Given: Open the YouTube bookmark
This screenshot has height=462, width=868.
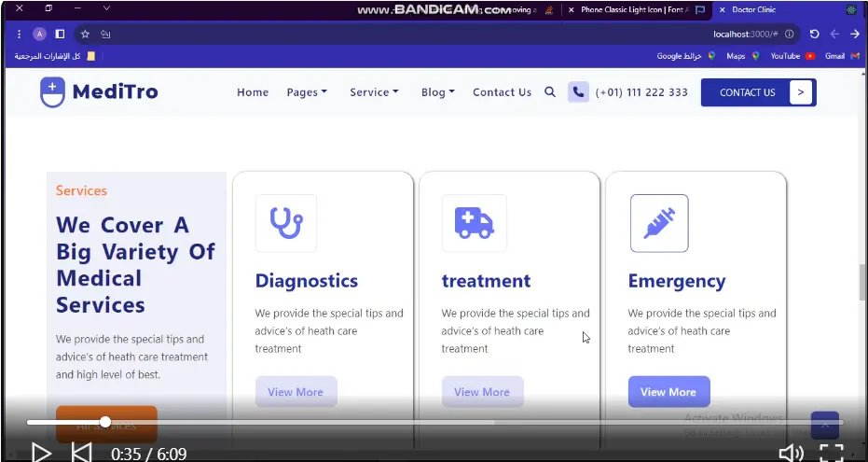Looking at the screenshot, I should (792, 56).
